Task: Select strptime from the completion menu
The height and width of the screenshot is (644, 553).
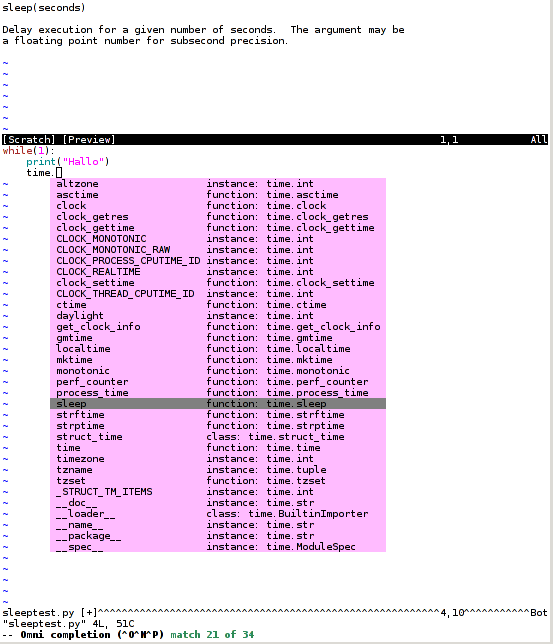Action: click(x=218, y=426)
